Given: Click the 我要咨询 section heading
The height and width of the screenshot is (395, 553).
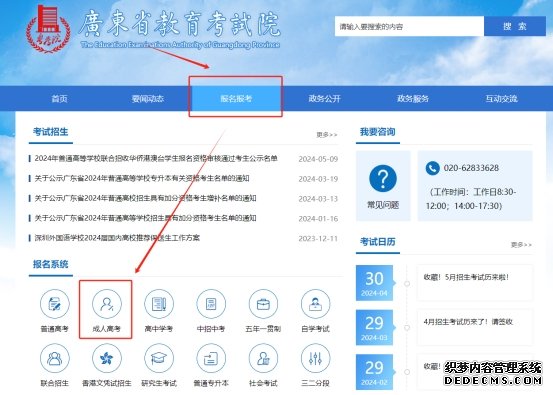Looking at the screenshot, I should pos(377,132).
